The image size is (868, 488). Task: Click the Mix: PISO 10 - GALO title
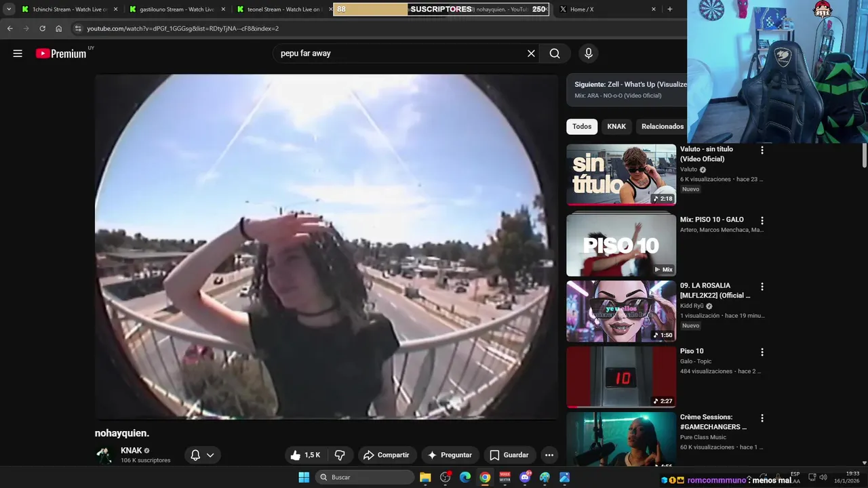(712, 220)
